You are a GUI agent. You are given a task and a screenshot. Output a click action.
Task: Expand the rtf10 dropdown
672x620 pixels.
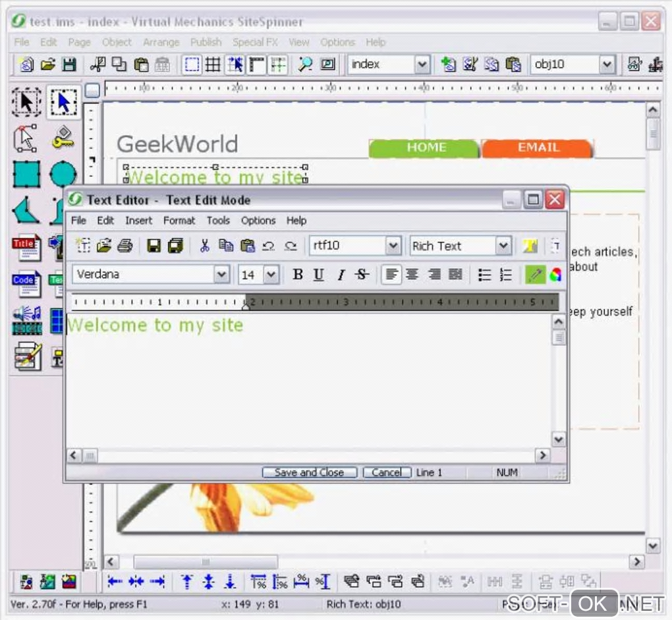tap(393, 246)
